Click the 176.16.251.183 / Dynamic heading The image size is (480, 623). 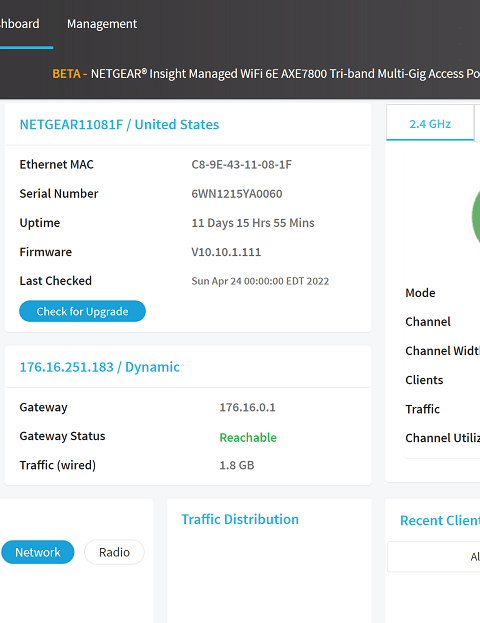point(100,367)
